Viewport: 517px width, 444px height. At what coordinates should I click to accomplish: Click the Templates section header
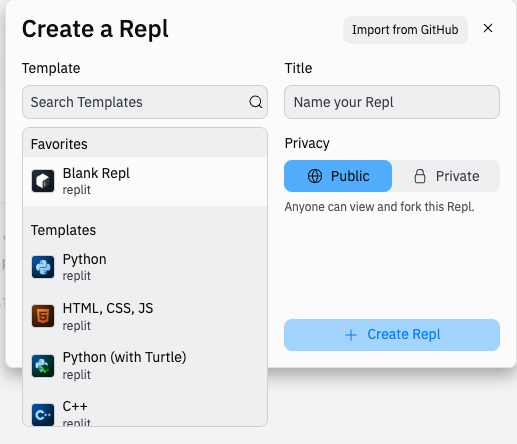(x=63, y=230)
